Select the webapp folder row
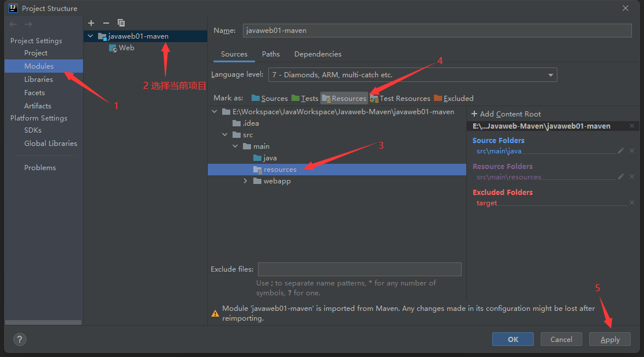644x357 pixels. (x=337, y=181)
